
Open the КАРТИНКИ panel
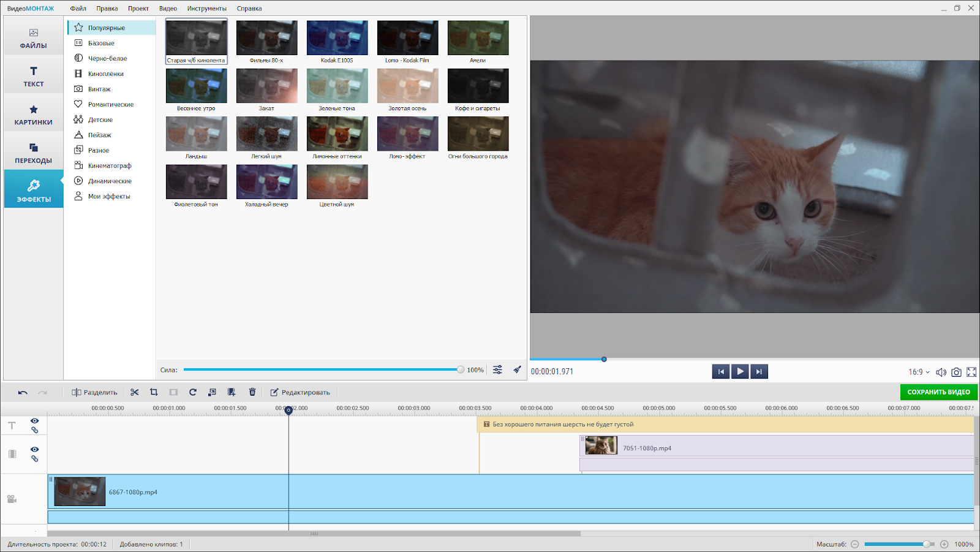(x=33, y=115)
